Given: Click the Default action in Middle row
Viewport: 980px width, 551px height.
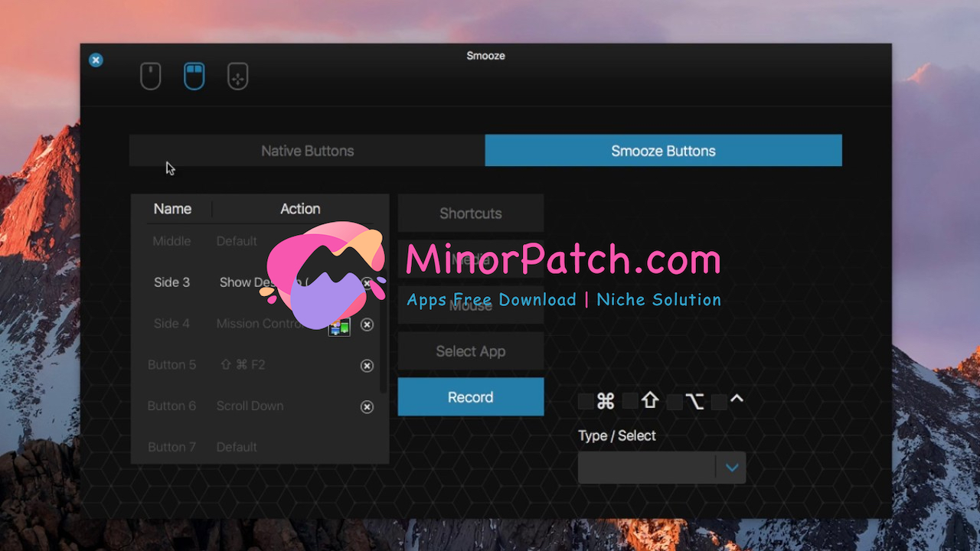Looking at the screenshot, I should click(237, 241).
